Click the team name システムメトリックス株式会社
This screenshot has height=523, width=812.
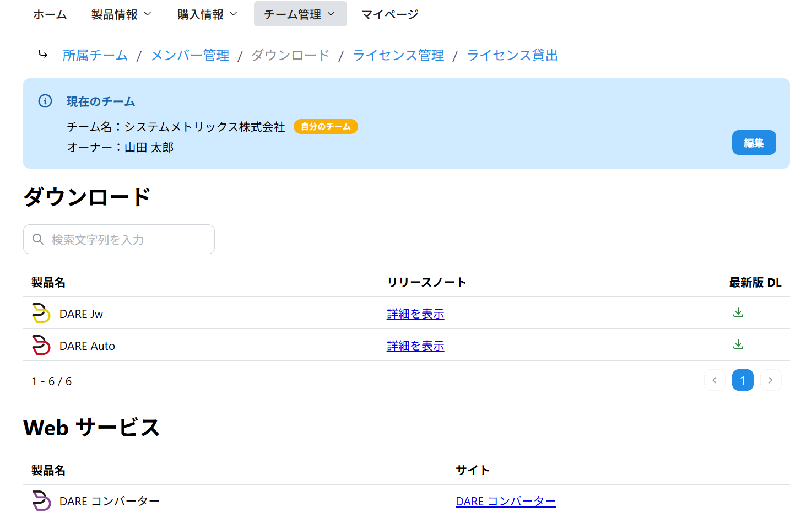click(205, 127)
